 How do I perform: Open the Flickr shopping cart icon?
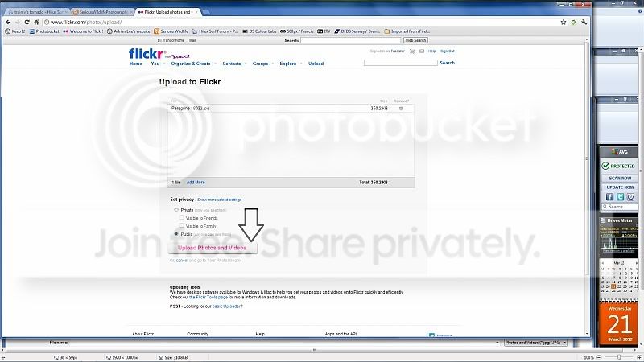coord(413,51)
